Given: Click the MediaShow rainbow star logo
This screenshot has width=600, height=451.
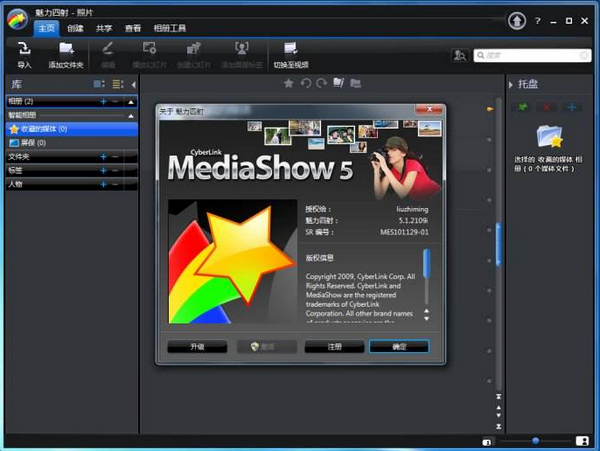Looking at the screenshot, I should [x=17, y=19].
